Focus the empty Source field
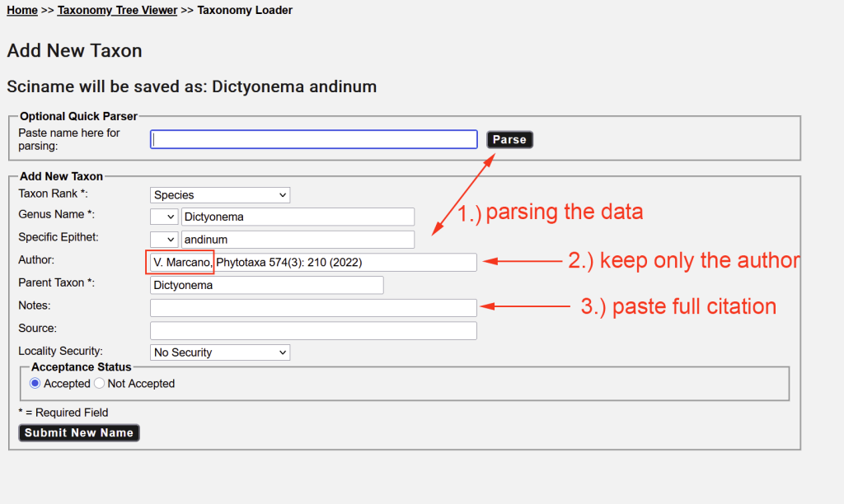Image resolution: width=844 pixels, height=504 pixels. click(x=313, y=330)
